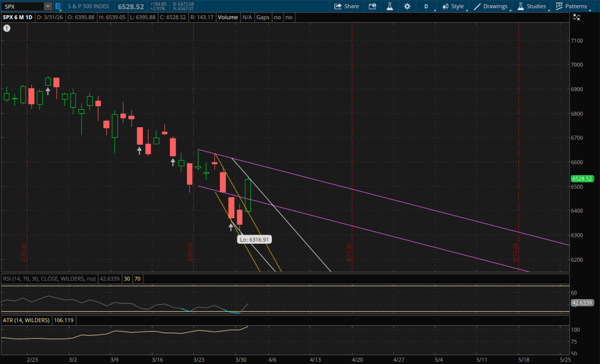Click the collapse-arrows icon at chart top right

[576, 17]
